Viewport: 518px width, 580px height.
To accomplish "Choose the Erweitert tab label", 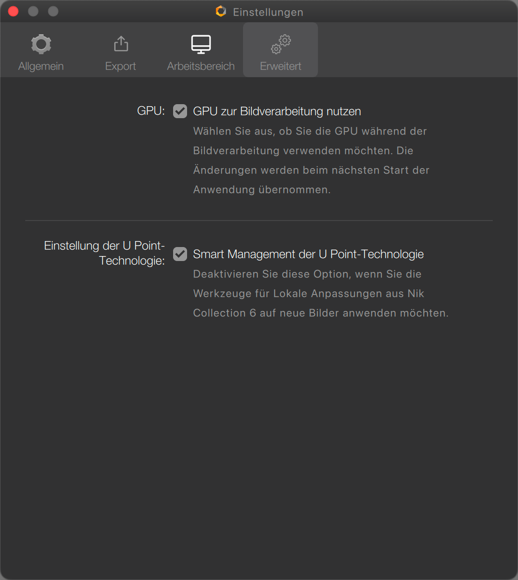I will tap(280, 66).
